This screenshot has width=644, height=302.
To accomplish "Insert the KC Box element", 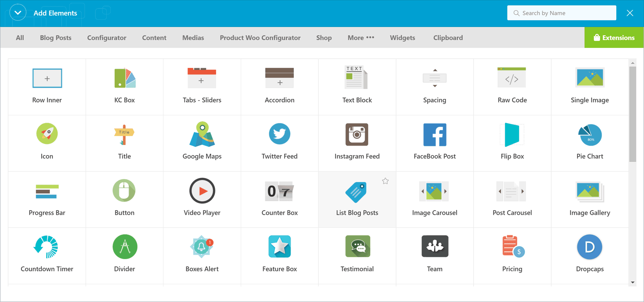I will click(124, 87).
